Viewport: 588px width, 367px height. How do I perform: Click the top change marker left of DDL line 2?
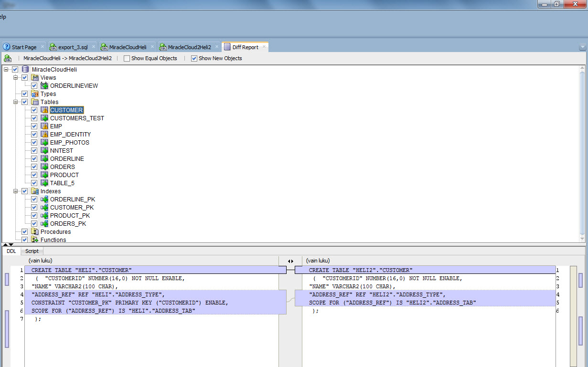coord(7,280)
